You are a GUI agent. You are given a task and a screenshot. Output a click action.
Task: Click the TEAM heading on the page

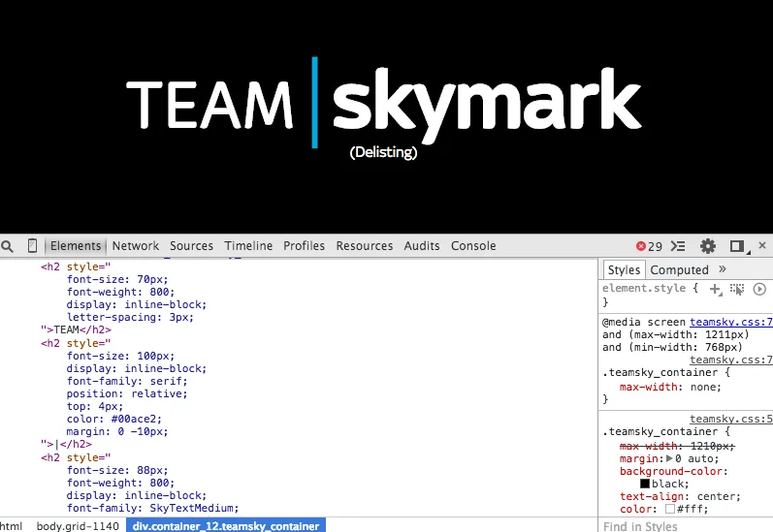click(209, 105)
